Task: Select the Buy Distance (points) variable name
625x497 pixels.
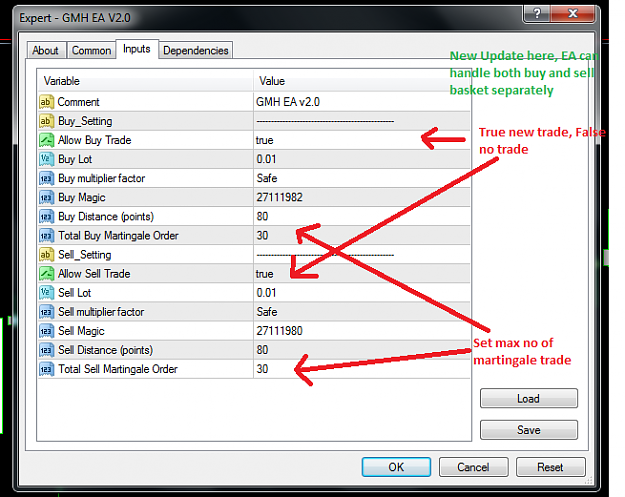Action: click(x=106, y=217)
